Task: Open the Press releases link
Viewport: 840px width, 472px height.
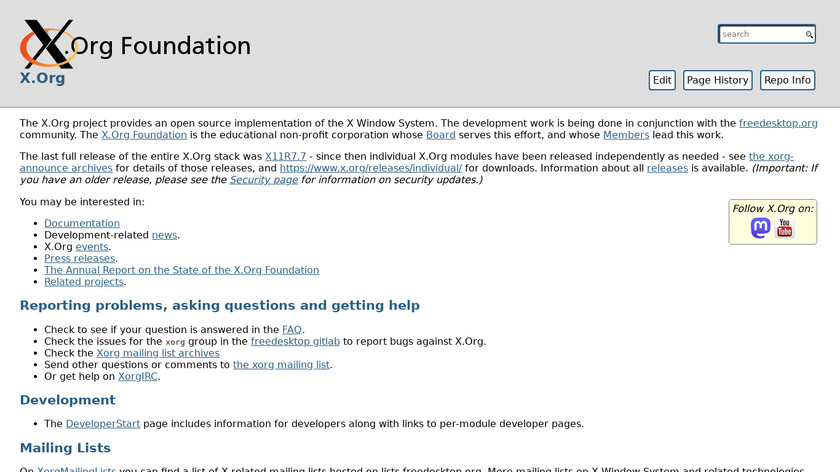Action: pos(79,259)
